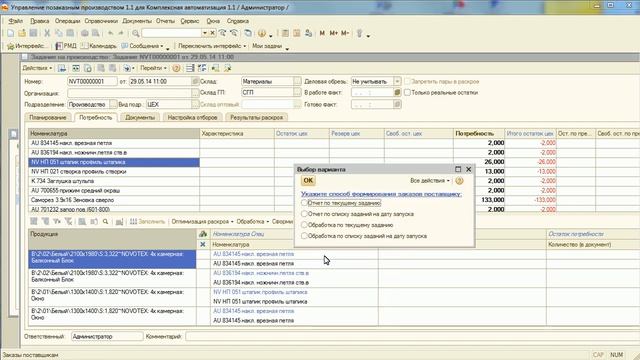
Task: Open the РМД toolbar item
Action: (x=66, y=46)
